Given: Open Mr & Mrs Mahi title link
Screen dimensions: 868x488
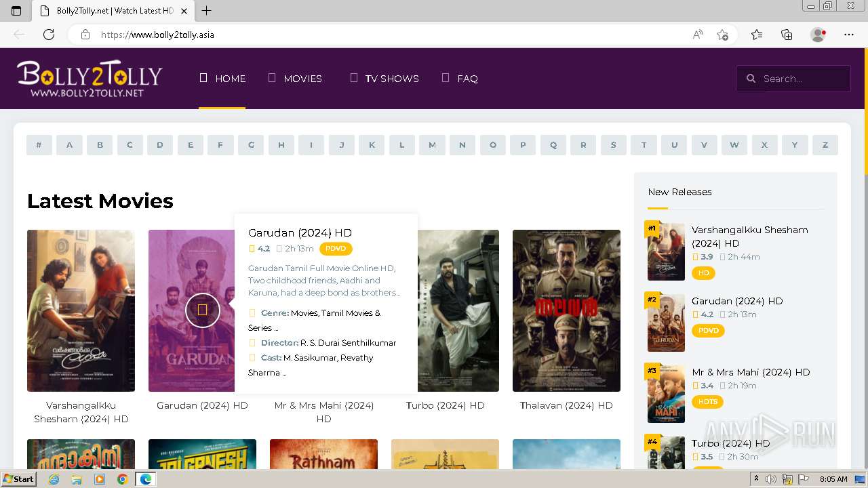Looking at the screenshot, I should [x=324, y=412].
